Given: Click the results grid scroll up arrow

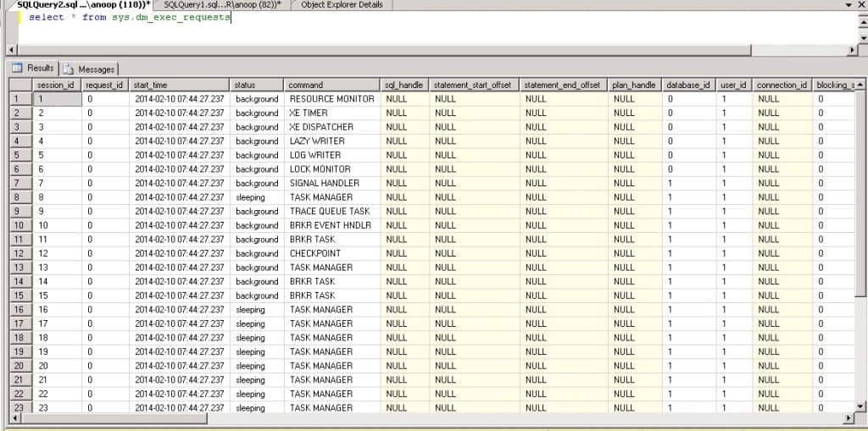Looking at the screenshot, I should (861, 85).
